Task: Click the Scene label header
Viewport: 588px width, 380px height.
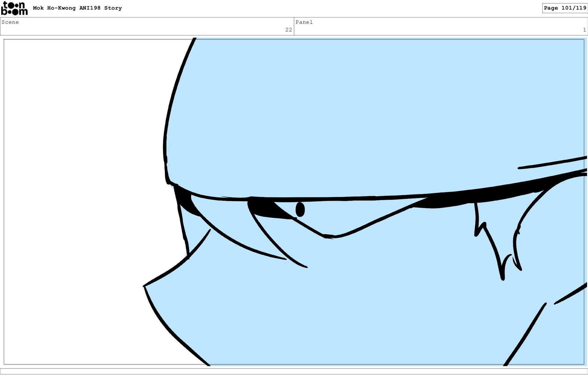Action: coord(10,22)
